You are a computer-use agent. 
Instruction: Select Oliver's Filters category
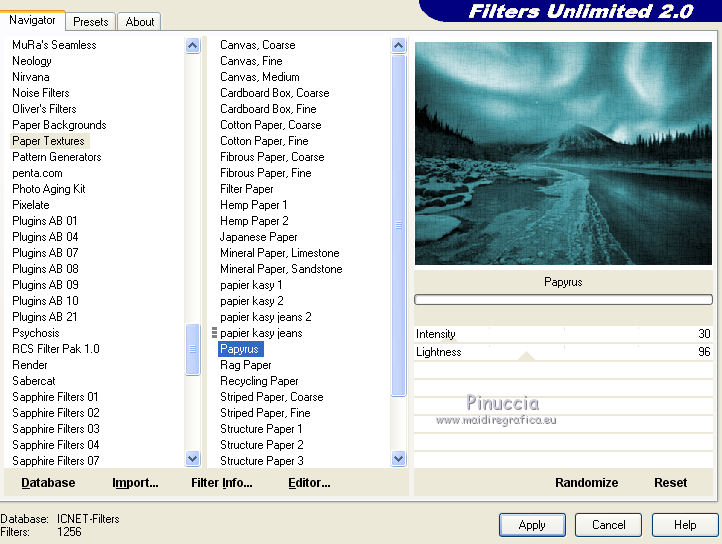(x=44, y=109)
